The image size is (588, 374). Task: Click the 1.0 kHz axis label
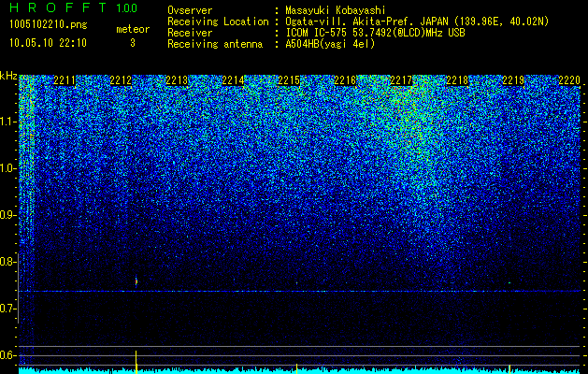8,168
